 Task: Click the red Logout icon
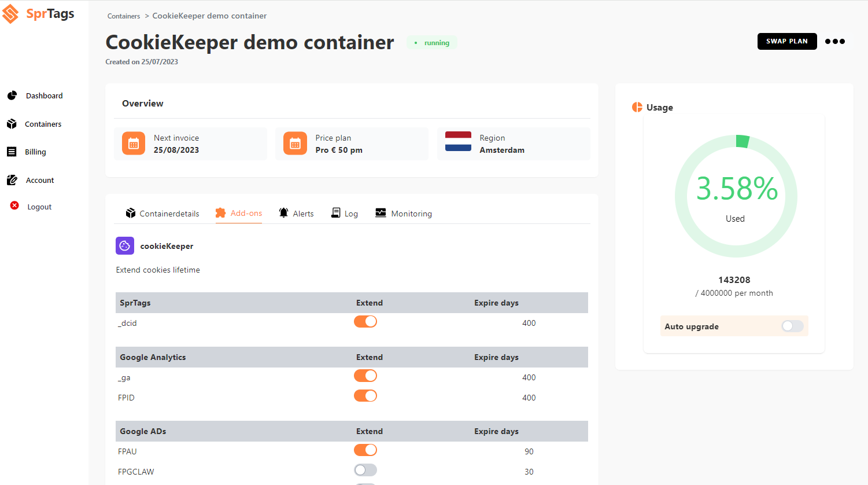pos(14,207)
